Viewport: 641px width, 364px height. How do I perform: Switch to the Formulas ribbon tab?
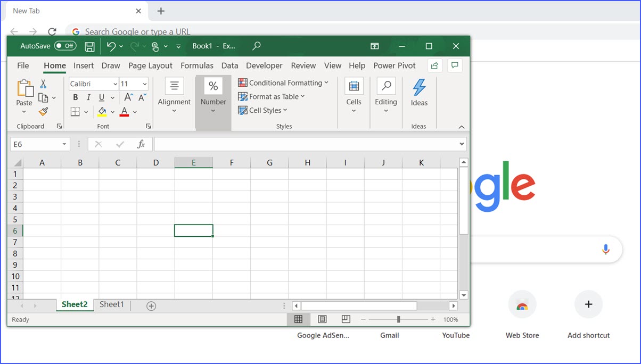[197, 65]
